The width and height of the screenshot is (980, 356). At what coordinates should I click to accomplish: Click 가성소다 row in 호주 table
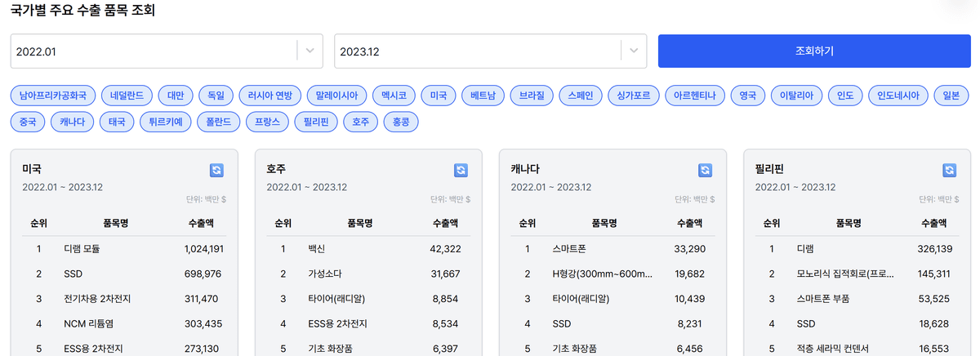368,274
